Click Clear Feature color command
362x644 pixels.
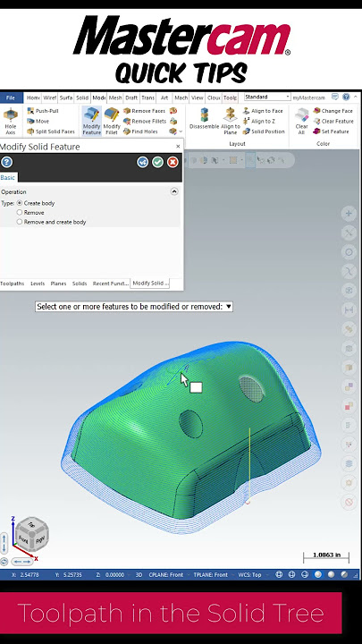click(333, 121)
